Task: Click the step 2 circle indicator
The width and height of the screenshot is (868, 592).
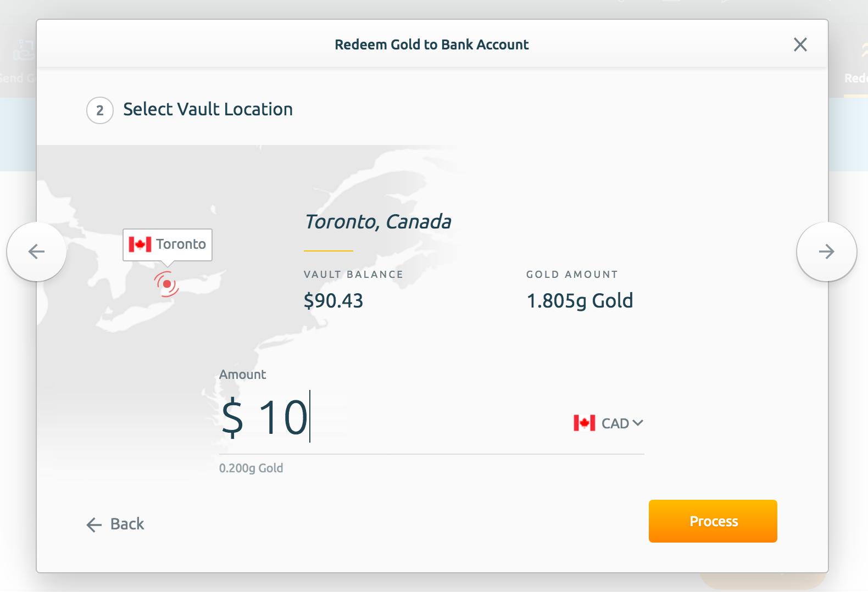Action: (100, 110)
